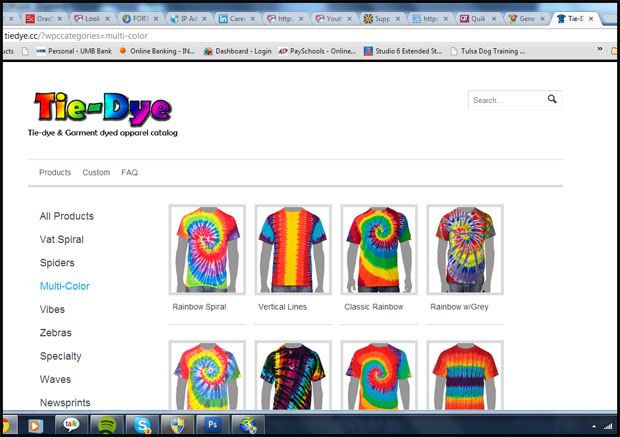Click the address bar URL

tap(76, 36)
